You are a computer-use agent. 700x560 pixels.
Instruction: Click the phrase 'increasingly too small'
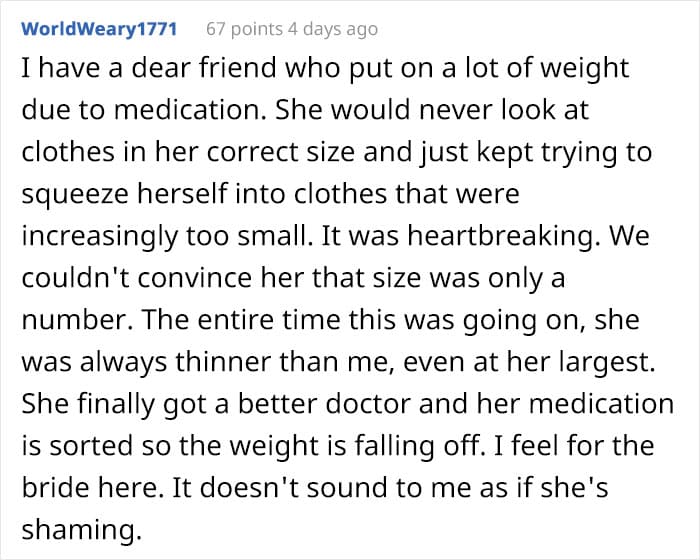pos(165,236)
